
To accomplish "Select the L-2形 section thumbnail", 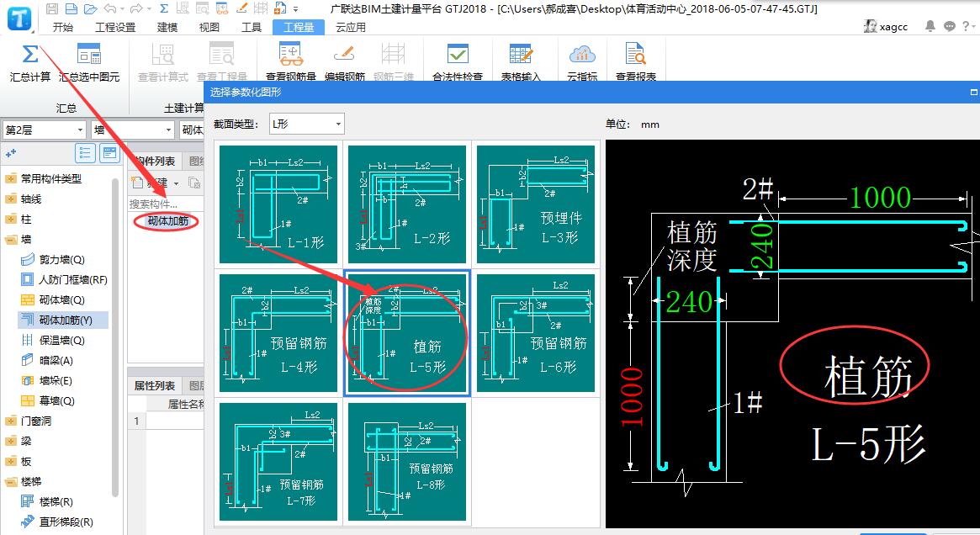I will point(407,204).
